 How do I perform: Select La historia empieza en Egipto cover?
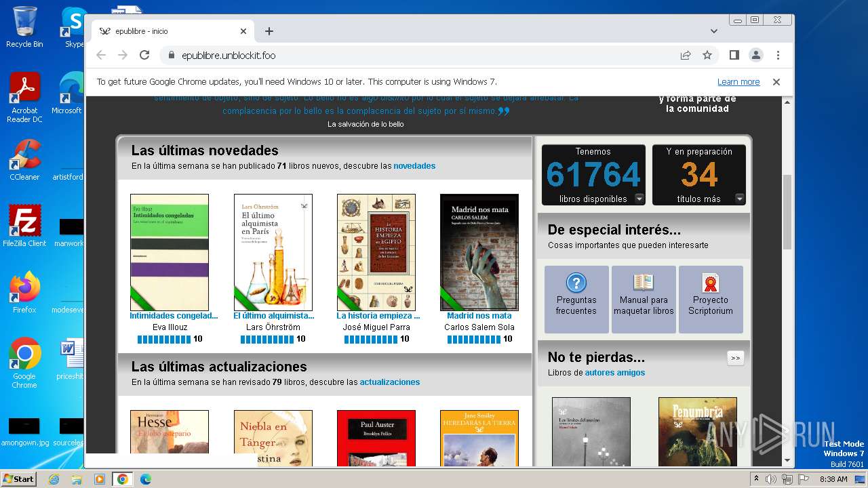point(376,252)
